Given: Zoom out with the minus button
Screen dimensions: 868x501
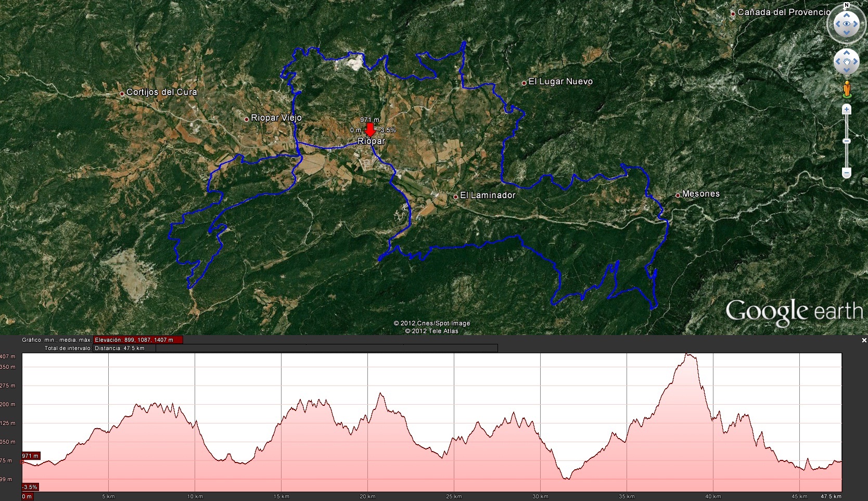Looking at the screenshot, I should 847,173.
